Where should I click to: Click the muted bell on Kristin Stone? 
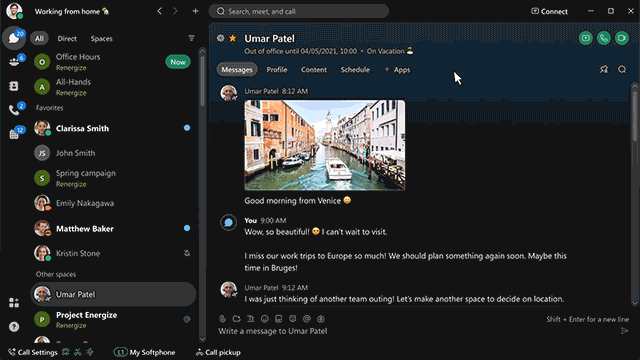tap(187, 253)
